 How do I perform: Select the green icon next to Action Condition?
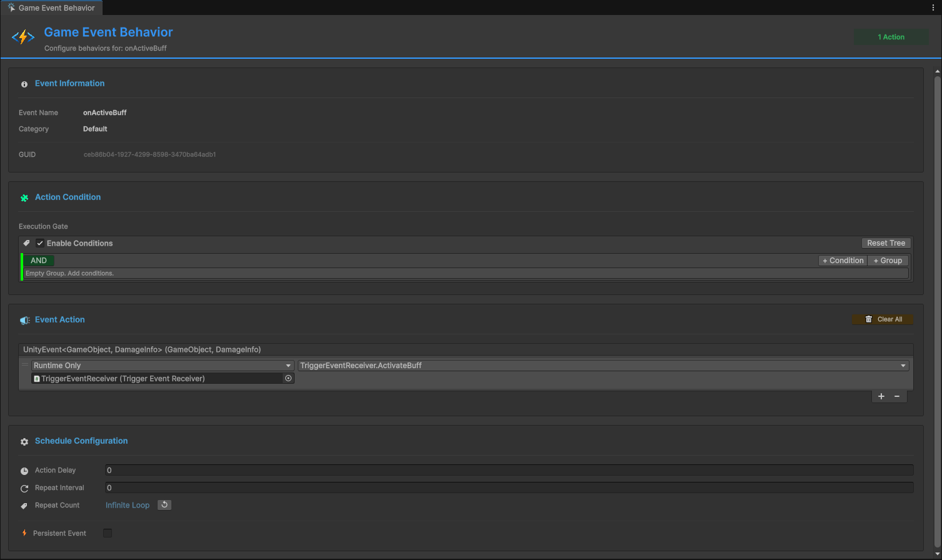click(x=24, y=197)
